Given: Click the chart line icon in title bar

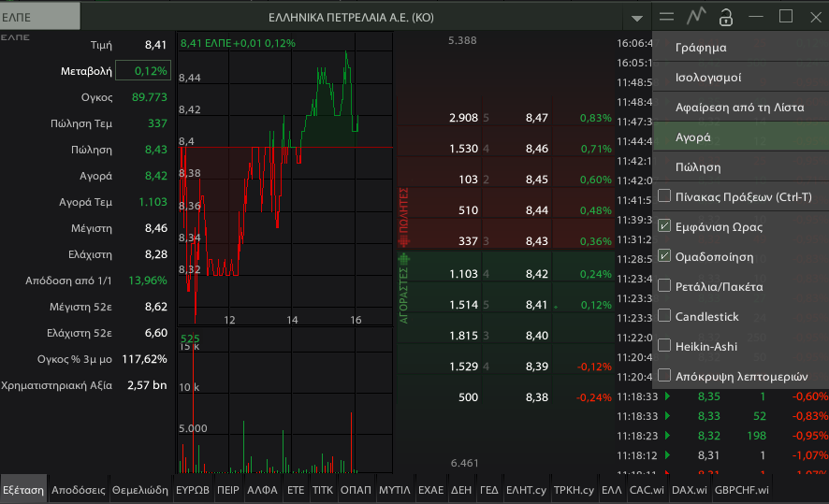Looking at the screenshot, I should click(696, 17).
